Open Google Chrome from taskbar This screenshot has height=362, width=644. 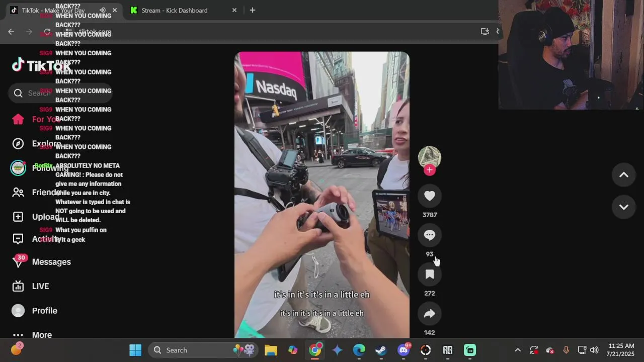(x=315, y=350)
